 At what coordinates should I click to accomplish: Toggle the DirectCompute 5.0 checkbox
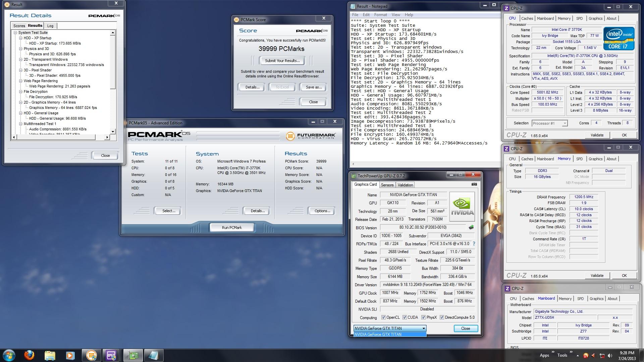click(x=442, y=317)
